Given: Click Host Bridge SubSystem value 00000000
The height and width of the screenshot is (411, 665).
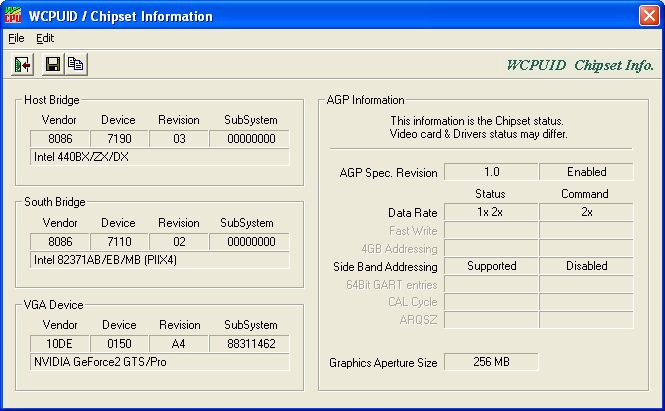Looking at the screenshot, I should coord(249,139).
